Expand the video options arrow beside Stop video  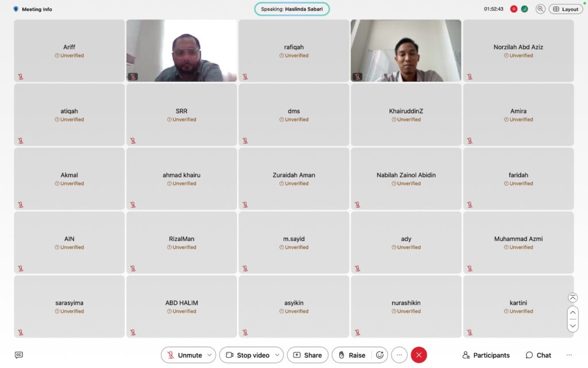[277, 355]
